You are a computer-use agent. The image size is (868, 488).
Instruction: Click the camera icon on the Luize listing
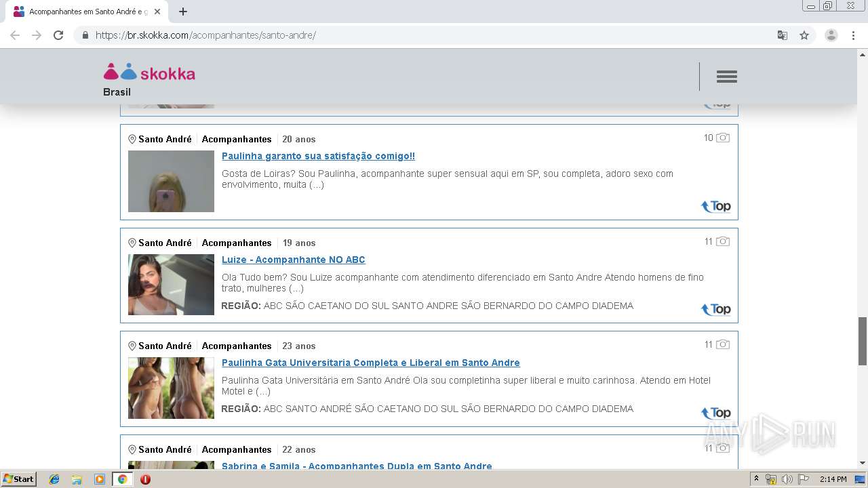tap(723, 241)
